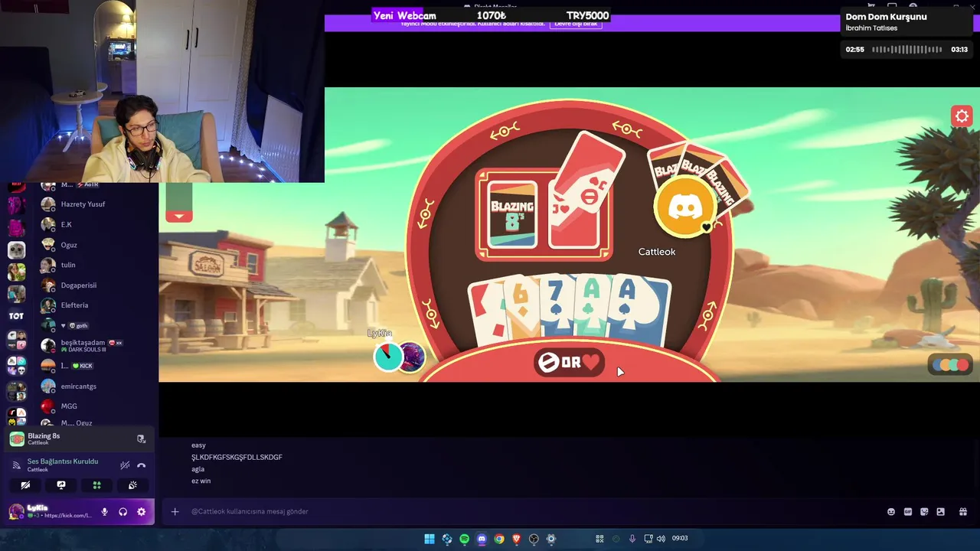Play the blue Ace of spades card
The image size is (980, 551).
point(642,312)
